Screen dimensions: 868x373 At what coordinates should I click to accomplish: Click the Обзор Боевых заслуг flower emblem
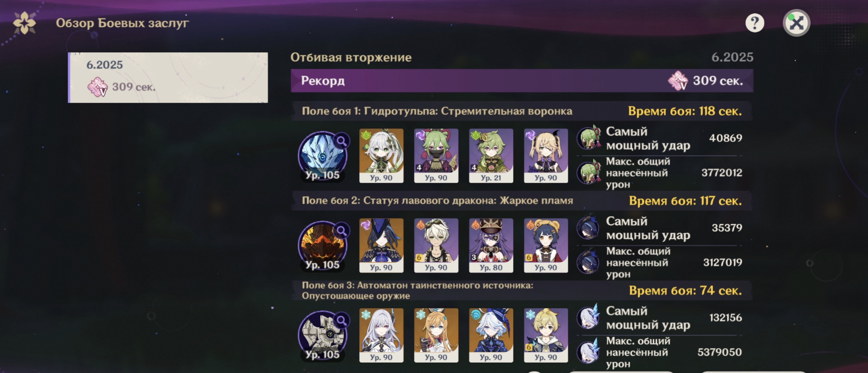pos(24,23)
